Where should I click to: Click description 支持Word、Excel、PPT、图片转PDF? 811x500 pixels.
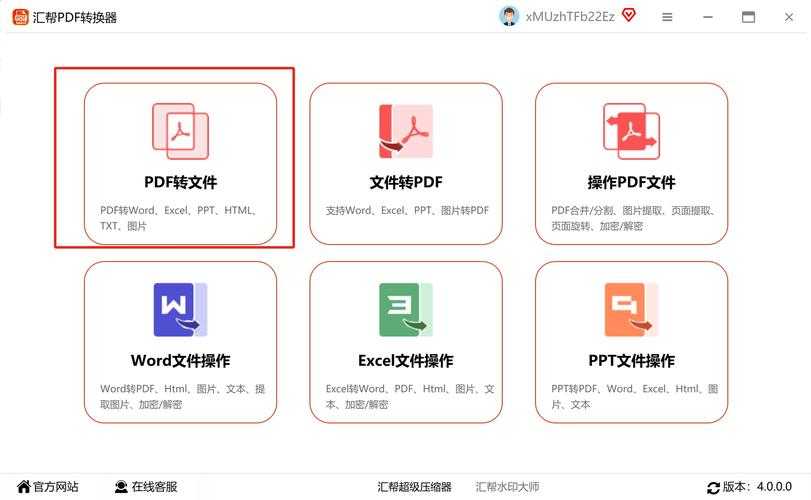[x=407, y=210]
